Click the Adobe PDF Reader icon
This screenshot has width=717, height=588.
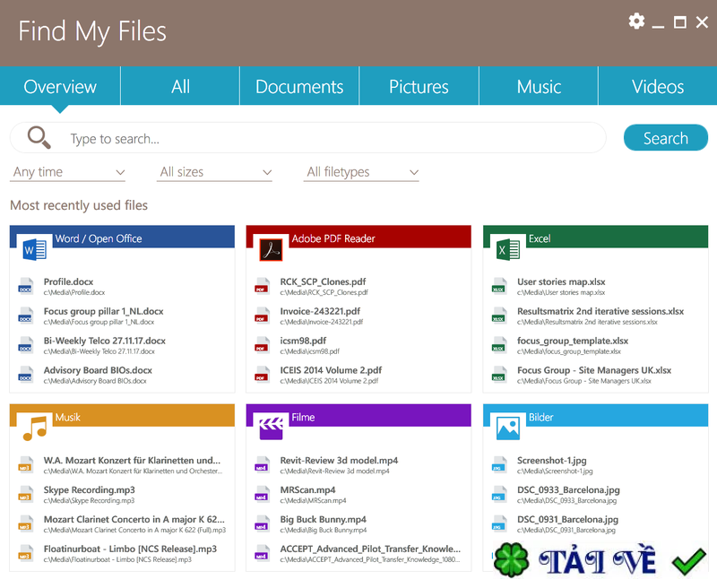tap(272, 249)
